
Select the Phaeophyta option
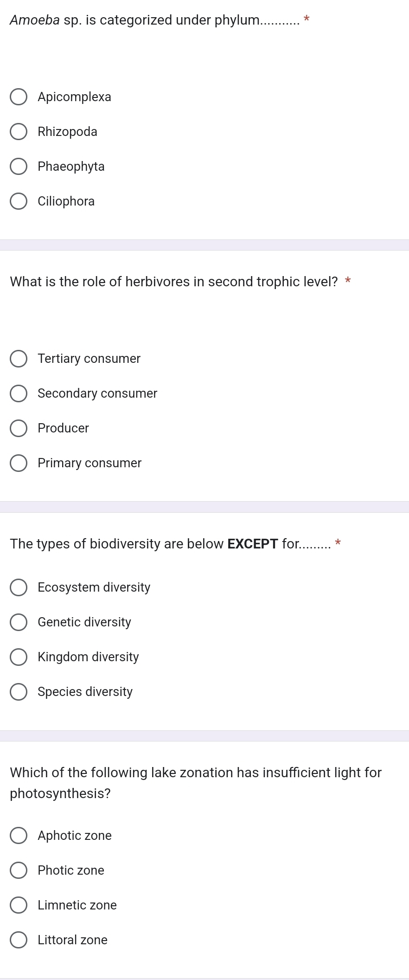(x=19, y=167)
